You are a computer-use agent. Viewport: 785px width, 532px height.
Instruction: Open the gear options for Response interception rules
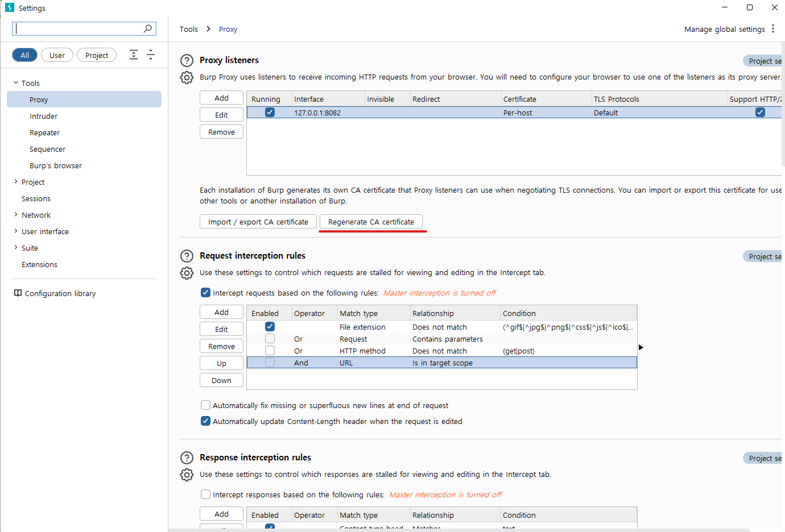tap(187, 475)
